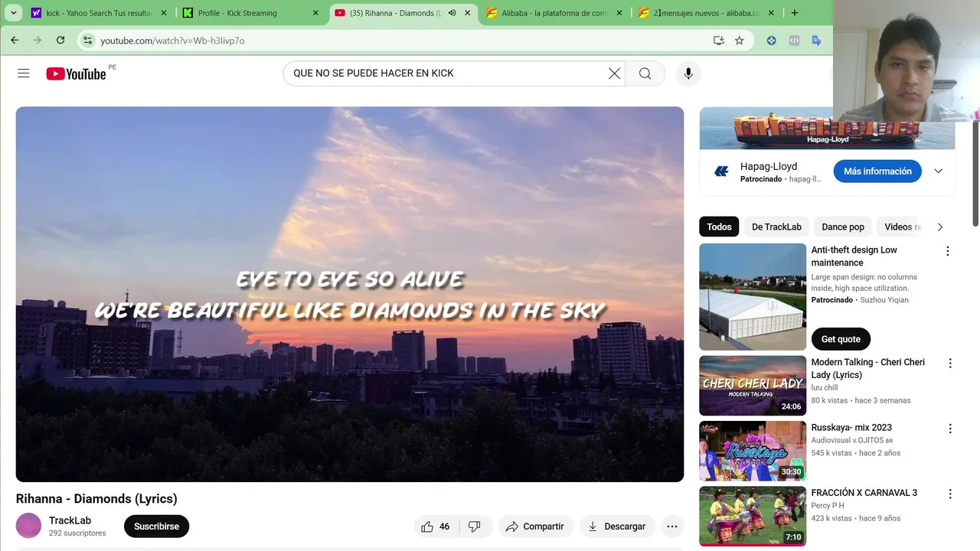Switch to Alibaba la plataforma tab
980x551 pixels.
(x=554, y=13)
